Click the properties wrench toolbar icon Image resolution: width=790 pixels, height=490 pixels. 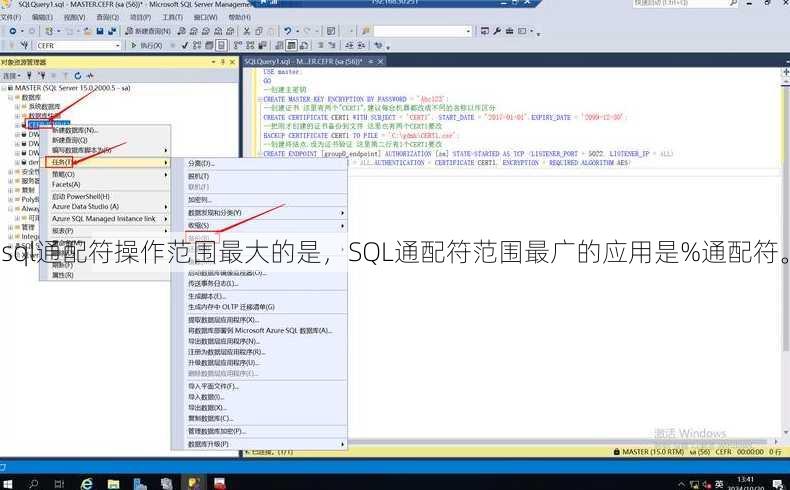[x=497, y=31]
